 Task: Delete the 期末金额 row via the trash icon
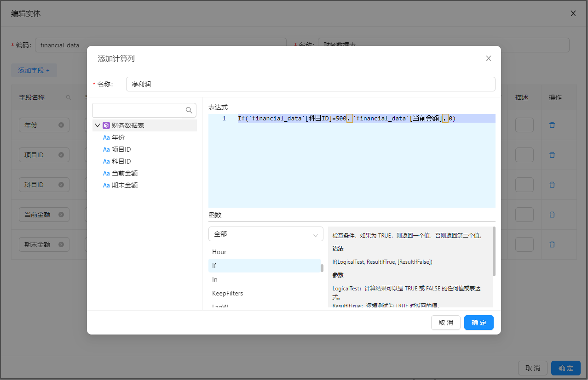(x=552, y=244)
